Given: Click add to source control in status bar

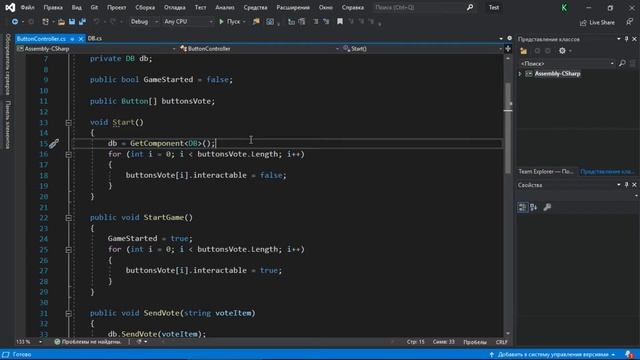Looking at the screenshot, I should coord(553,354).
